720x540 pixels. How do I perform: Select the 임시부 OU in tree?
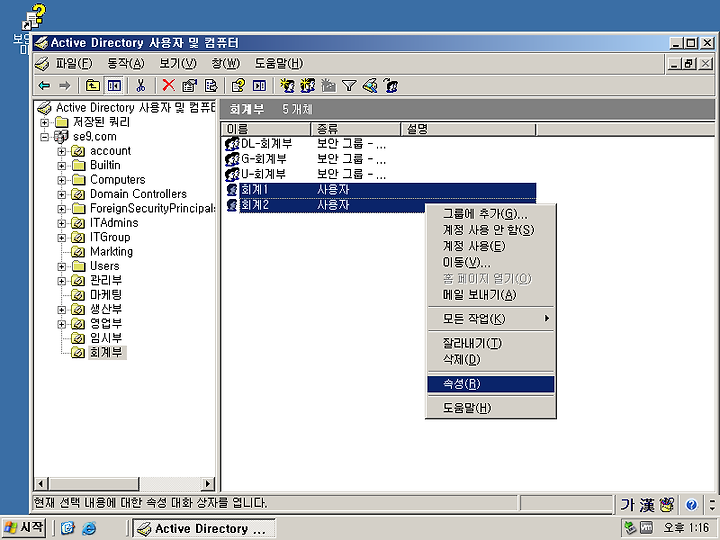pyautogui.click(x=106, y=338)
